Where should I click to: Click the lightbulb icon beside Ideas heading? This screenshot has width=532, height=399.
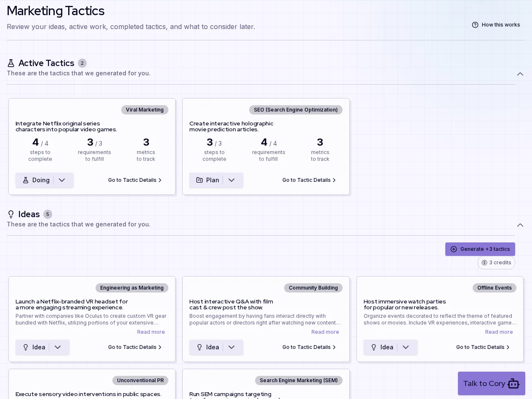click(11, 214)
